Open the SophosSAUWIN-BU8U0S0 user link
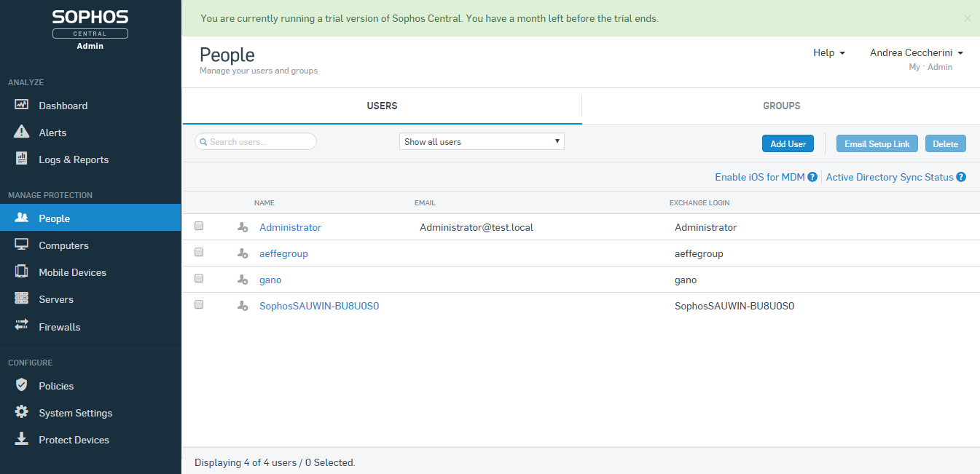Image resolution: width=980 pixels, height=474 pixels. click(319, 306)
